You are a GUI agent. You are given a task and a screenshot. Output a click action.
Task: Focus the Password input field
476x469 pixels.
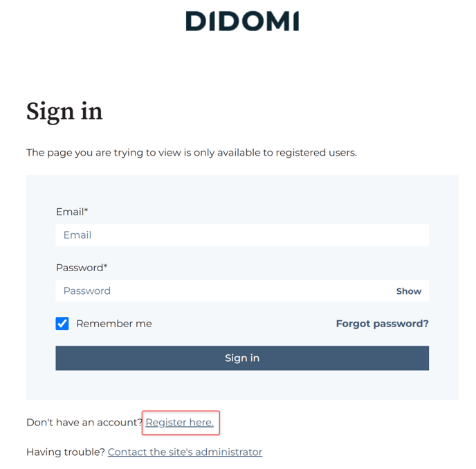click(x=225, y=291)
